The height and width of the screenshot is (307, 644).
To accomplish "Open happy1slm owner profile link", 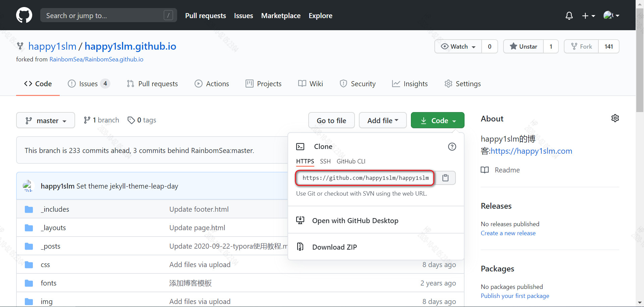I will 52,46.
